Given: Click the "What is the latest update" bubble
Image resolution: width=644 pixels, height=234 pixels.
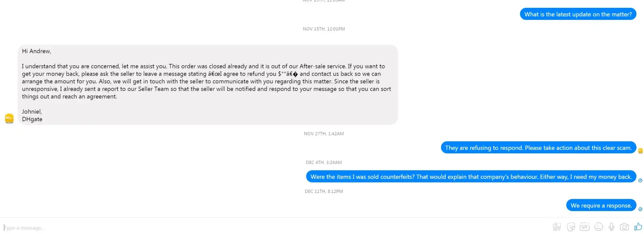Looking at the screenshot, I should [578, 14].
